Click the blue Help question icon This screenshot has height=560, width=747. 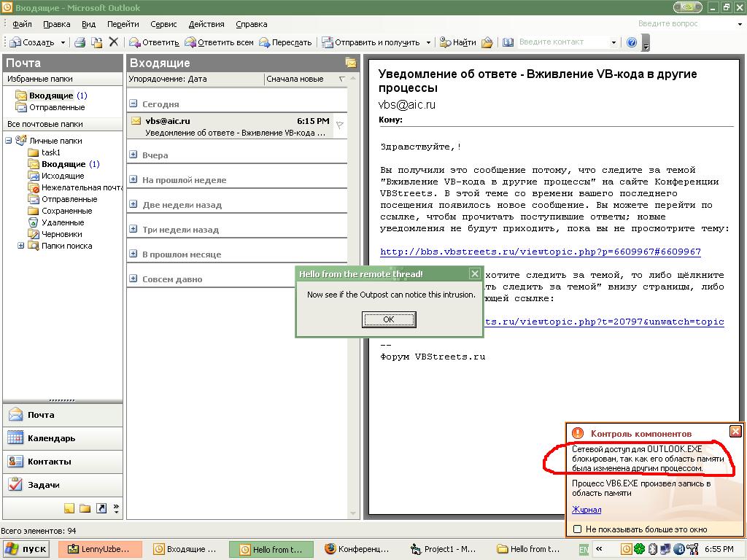632,42
